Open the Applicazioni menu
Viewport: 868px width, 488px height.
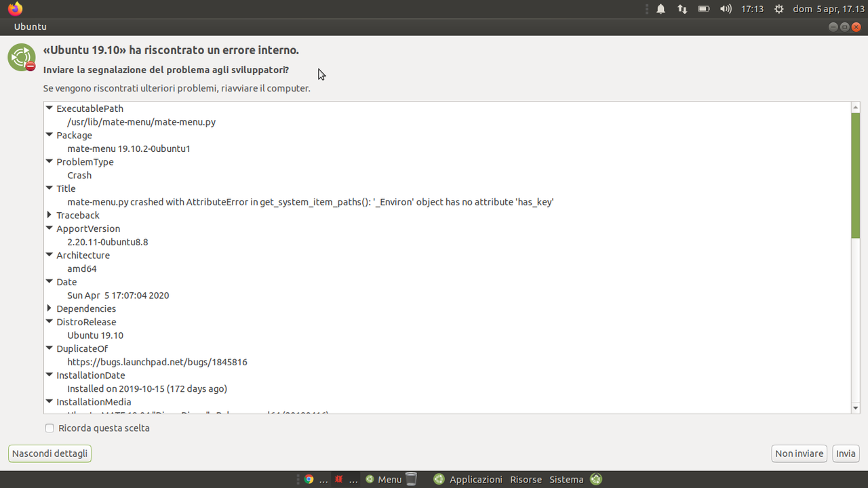click(x=476, y=479)
